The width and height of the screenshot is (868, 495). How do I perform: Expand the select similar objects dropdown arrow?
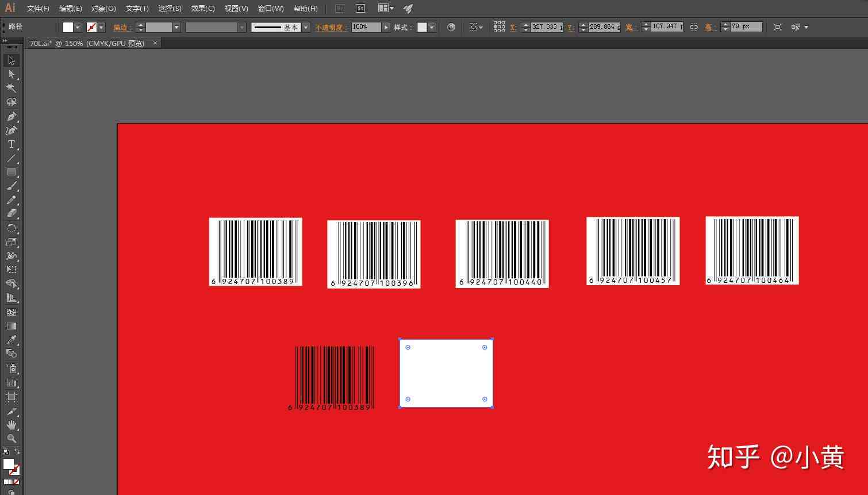point(806,27)
